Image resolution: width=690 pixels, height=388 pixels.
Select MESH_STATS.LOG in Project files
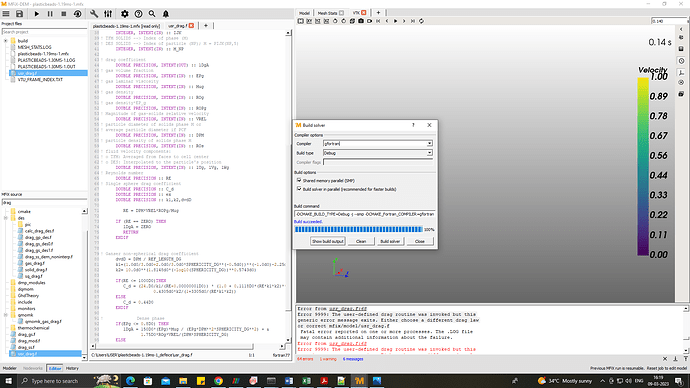coord(34,47)
